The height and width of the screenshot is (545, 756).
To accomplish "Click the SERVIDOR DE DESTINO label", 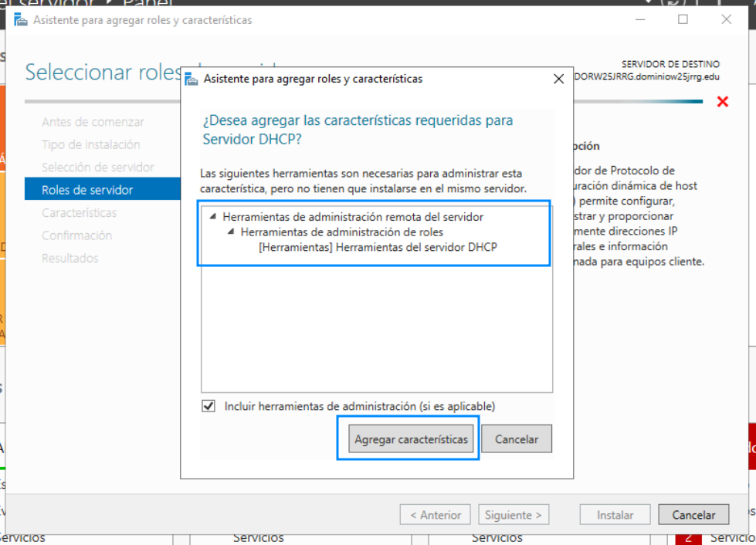I will pos(670,64).
